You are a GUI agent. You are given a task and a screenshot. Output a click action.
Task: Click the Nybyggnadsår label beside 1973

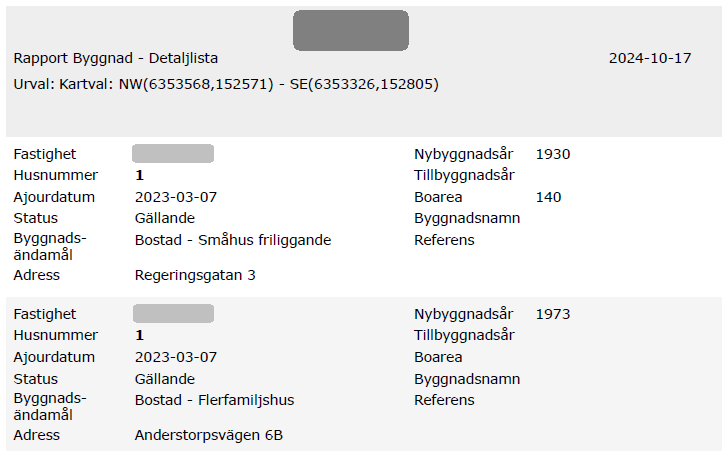(464, 314)
